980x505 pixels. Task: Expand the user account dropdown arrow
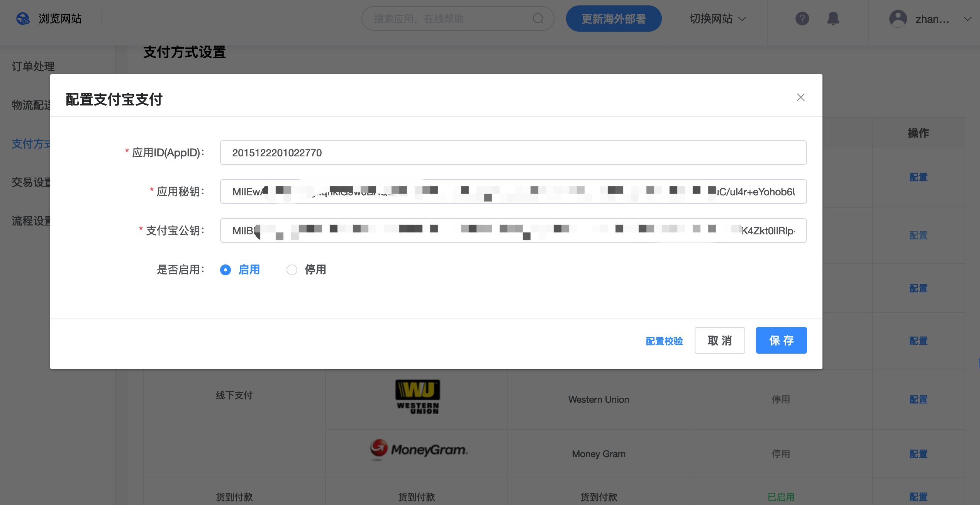[x=967, y=19]
